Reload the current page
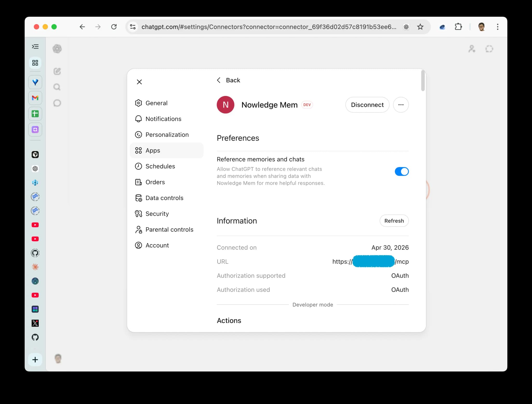Image resolution: width=532 pixels, height=404 pixels. [114, 27]
